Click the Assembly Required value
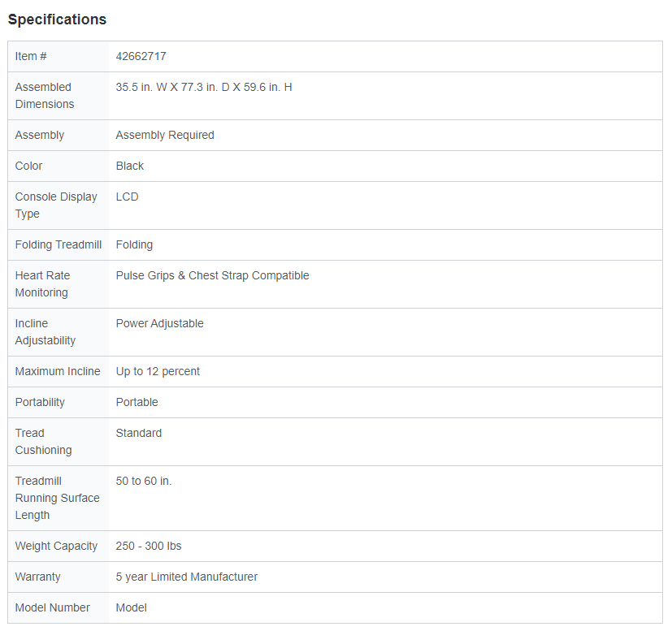Image resolution: width=672 pixels, height=631 pixels. 165,135
